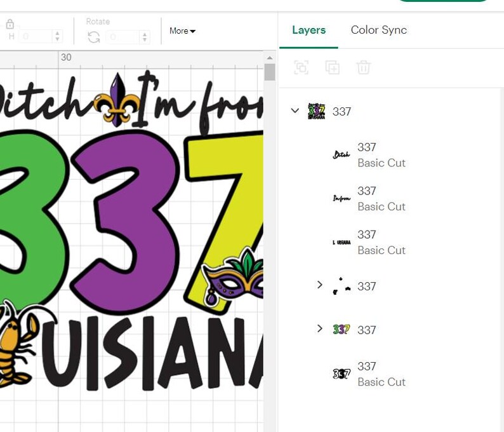Open the More dropdown menu

click(x=182, y=31)
